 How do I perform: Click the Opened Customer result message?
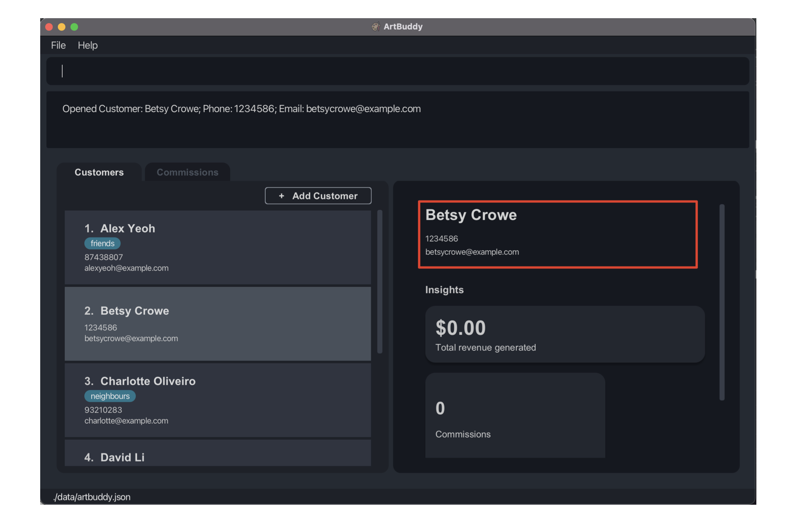pyautogui.click(x=241, y=109)
